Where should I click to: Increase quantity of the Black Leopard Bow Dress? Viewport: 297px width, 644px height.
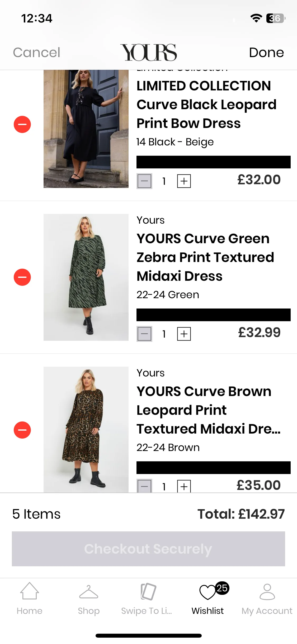coord(184,181)
